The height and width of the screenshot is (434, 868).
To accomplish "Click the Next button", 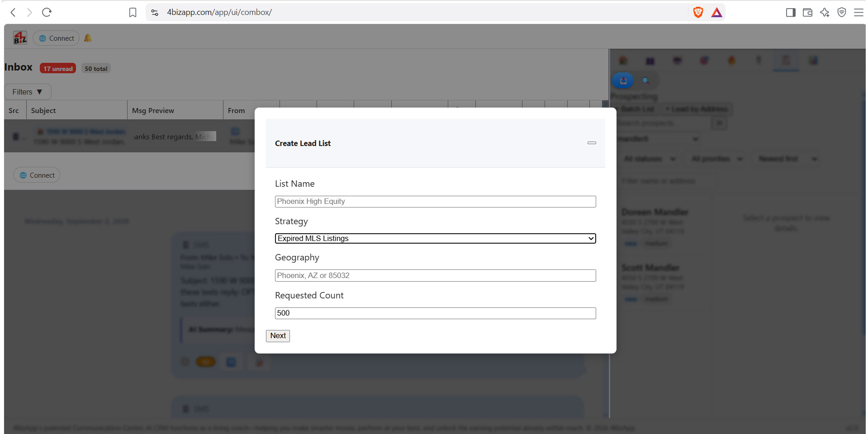I will tap(278, 335).
